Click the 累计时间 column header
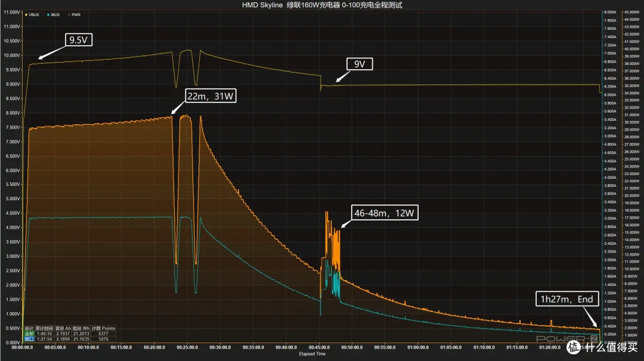 click(x=44, y=329)
